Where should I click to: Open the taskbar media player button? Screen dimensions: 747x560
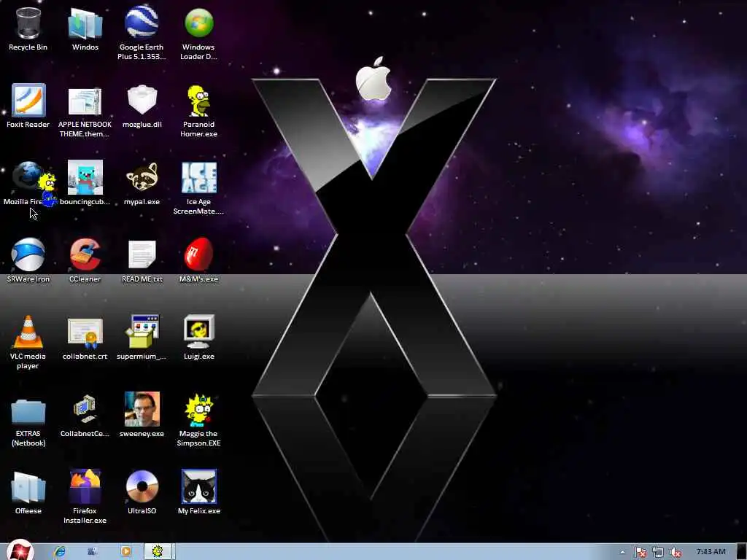tap(126, 551)
